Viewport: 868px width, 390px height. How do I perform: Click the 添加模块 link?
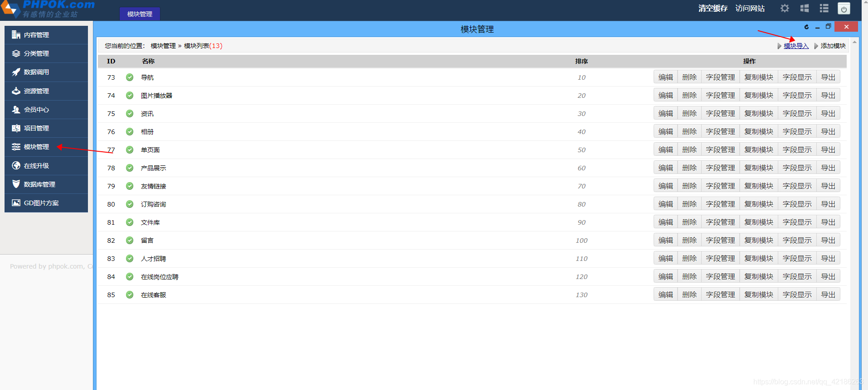click(833, 46)
